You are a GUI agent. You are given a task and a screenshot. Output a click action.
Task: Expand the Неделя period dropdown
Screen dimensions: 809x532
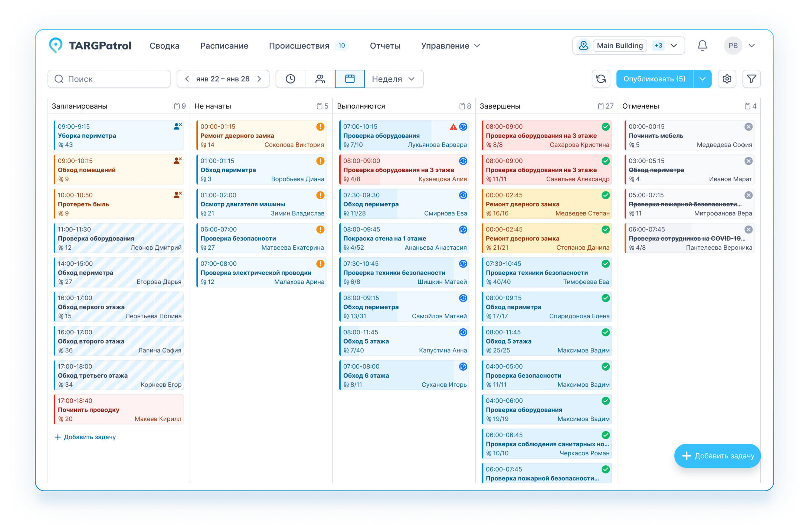(x=393, y=79)
